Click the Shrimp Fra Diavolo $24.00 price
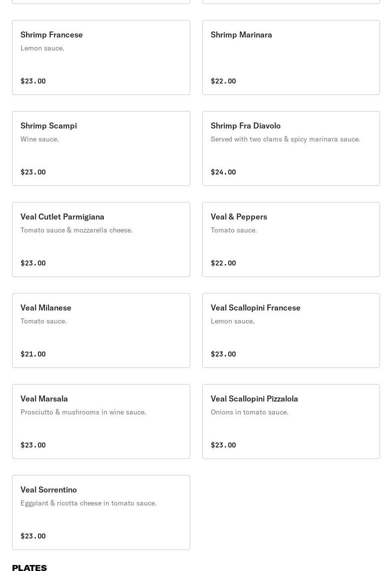Image resolution: width=392 pixels, height=571 pixels. [223, 172]
